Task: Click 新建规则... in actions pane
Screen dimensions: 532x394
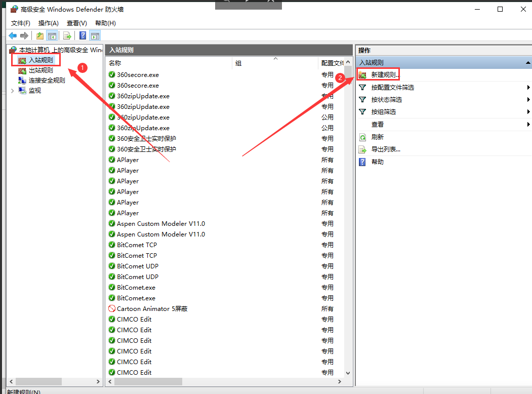Action: pos(385,74)
